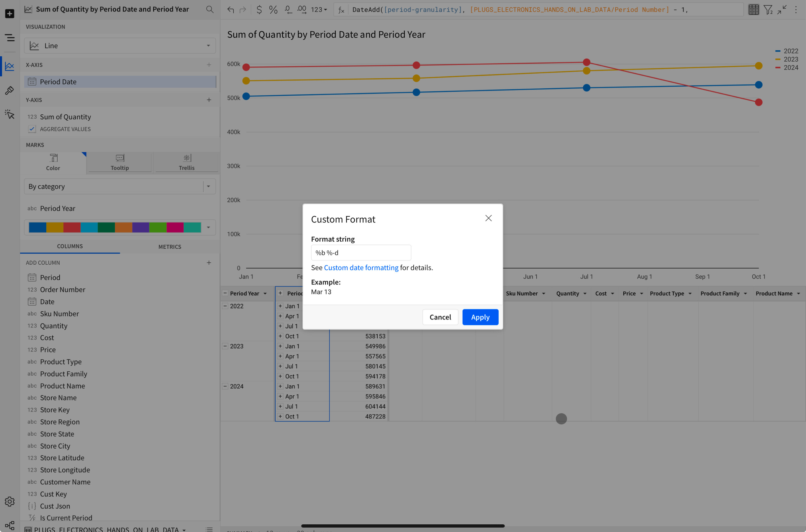
Task: Edit the format string input field
Action: click(361, 252)
